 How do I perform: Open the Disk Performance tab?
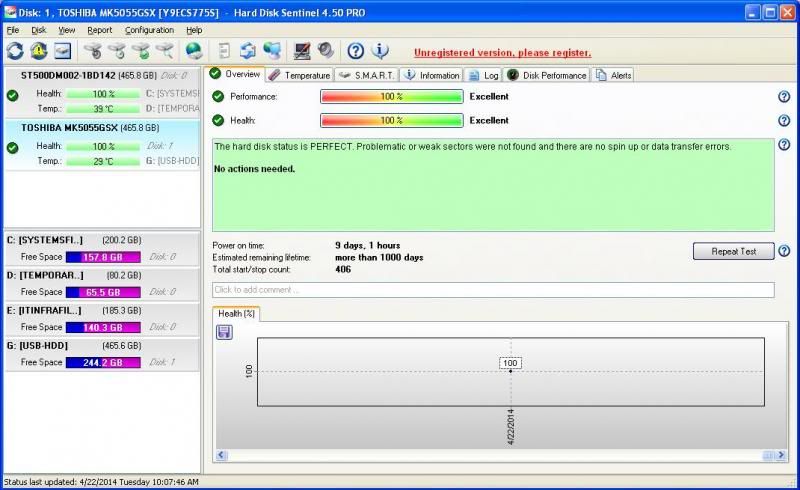pos(548,75)
